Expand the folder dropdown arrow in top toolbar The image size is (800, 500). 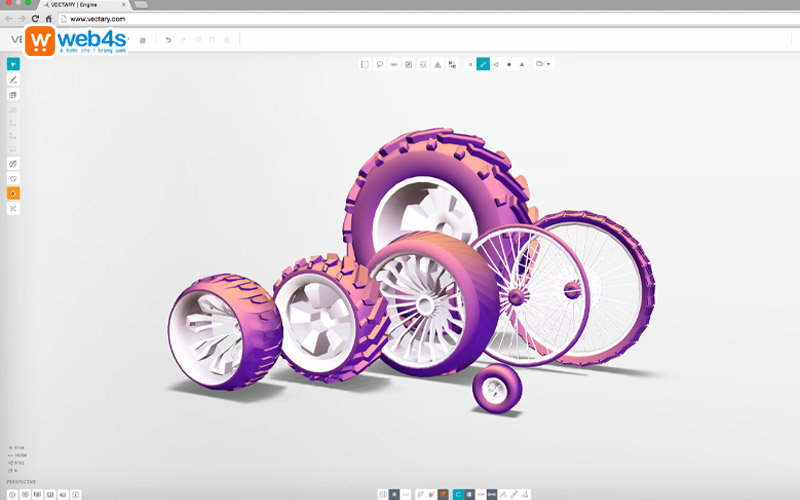(548, 64)
